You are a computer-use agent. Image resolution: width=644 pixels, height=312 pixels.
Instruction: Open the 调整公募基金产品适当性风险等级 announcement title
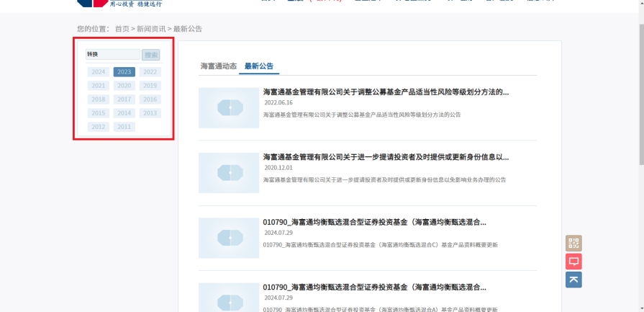[x=386, y=92]
